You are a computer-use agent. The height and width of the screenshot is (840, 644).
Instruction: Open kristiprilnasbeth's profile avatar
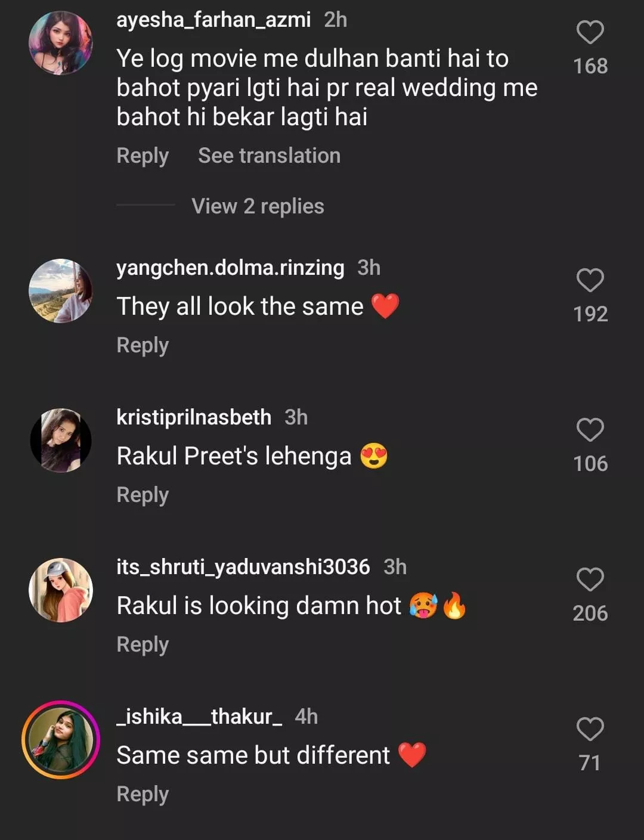tap(61, 441)
